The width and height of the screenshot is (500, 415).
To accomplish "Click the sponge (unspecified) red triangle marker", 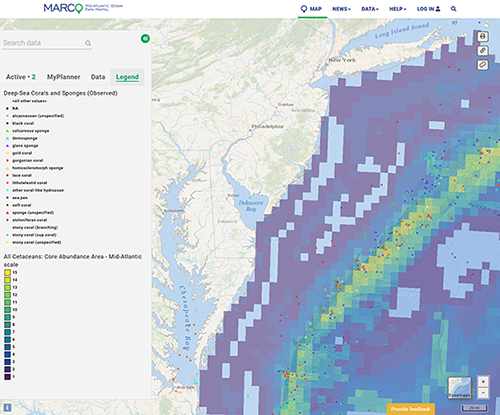I will pyautogui.click(x=7, y=212).
